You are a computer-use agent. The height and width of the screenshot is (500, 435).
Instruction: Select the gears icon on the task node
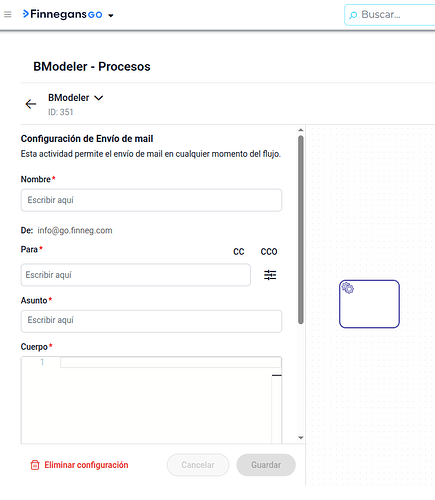coord(348,288)
